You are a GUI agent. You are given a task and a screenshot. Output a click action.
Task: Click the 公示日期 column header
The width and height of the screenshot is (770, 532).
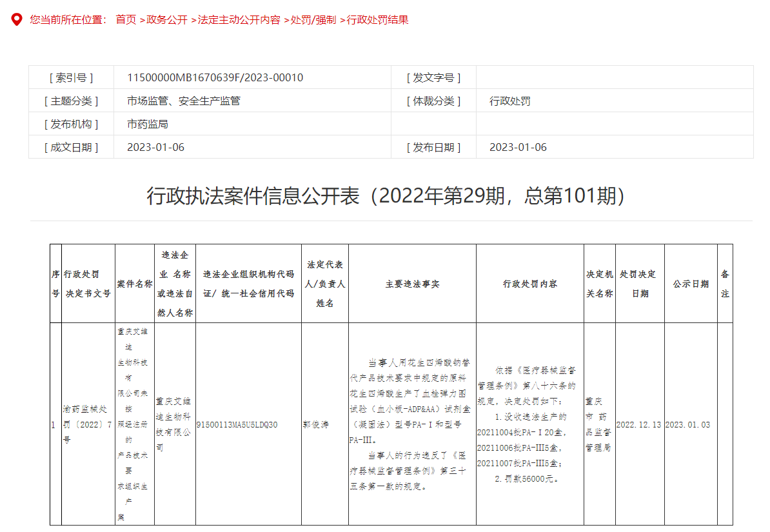691,284
